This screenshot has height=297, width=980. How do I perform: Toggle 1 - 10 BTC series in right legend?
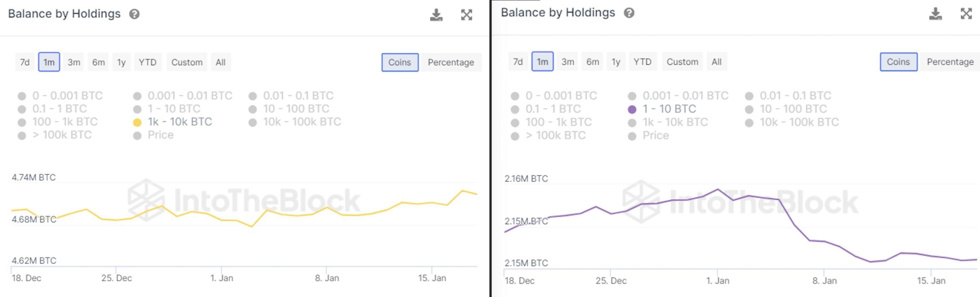[x=669, y=109]
